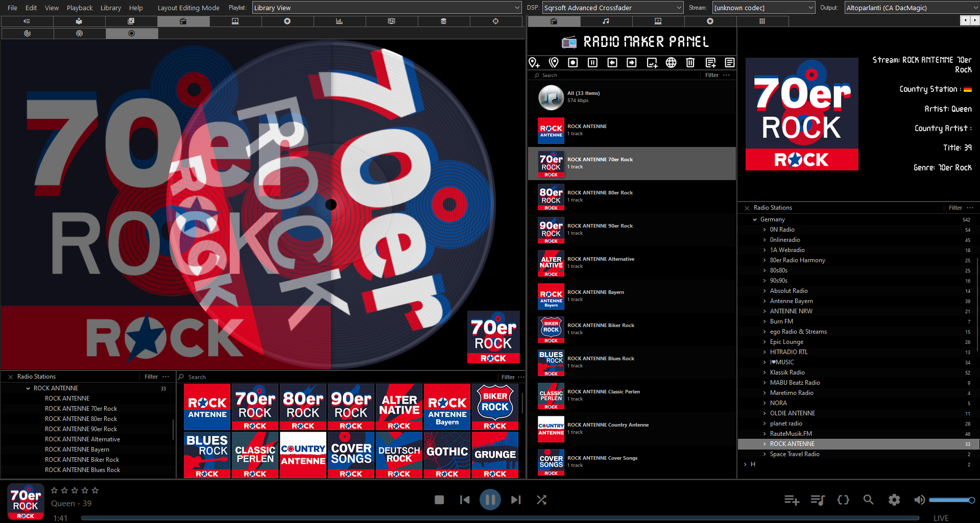Click the playback progress bar
Image resolution: width=980 pixels, height=523 pixels.
click(500, 518)
